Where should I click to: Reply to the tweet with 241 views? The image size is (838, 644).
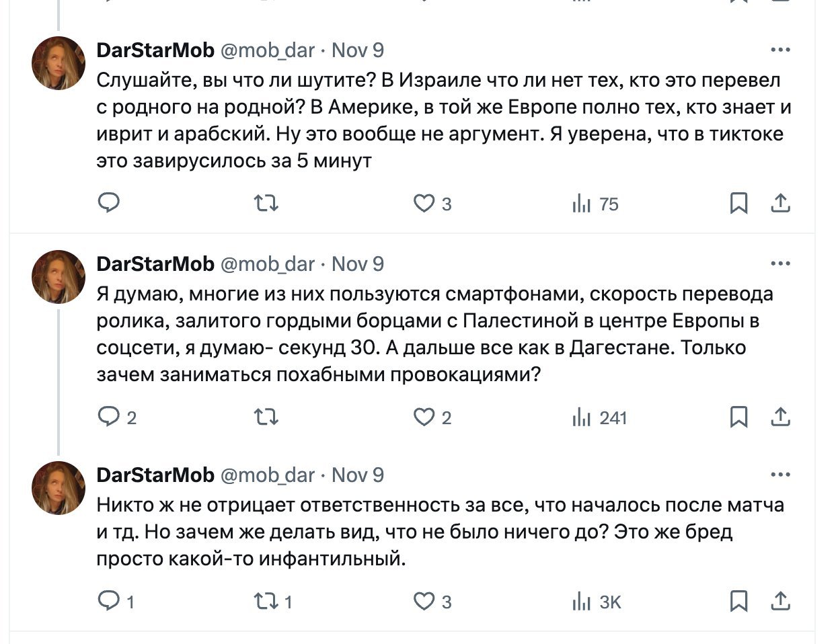(109, 417)
